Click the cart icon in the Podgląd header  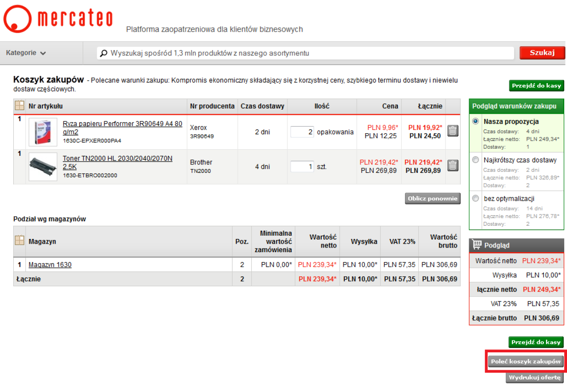point(477,245)
